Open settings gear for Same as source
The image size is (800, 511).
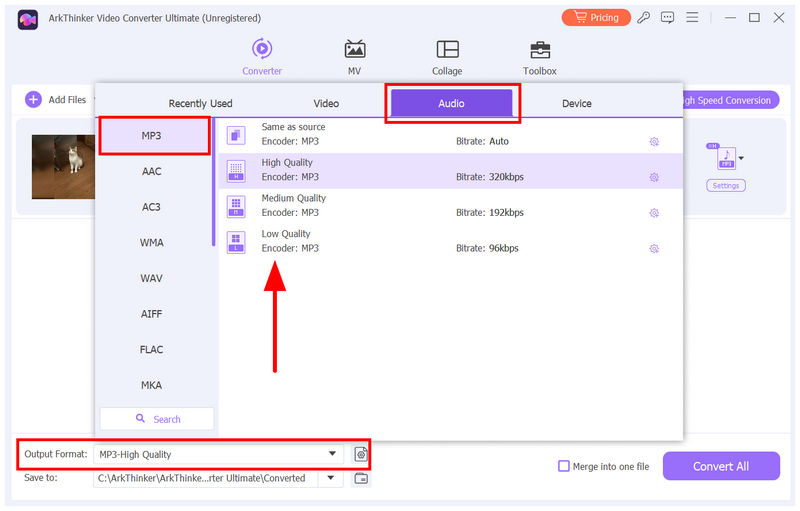coord(654,142)
